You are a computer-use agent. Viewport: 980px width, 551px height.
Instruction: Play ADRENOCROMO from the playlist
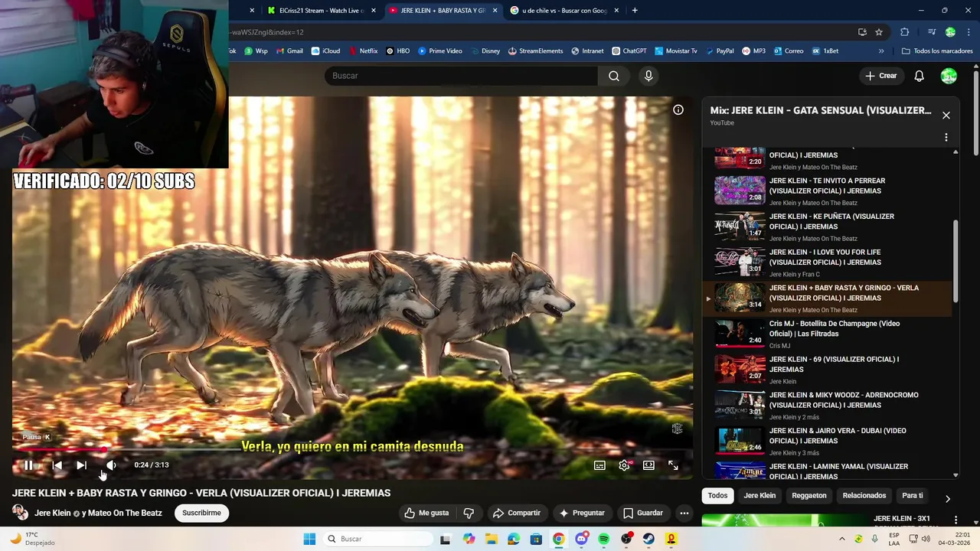pyautogui.click(x=827, y=406)
